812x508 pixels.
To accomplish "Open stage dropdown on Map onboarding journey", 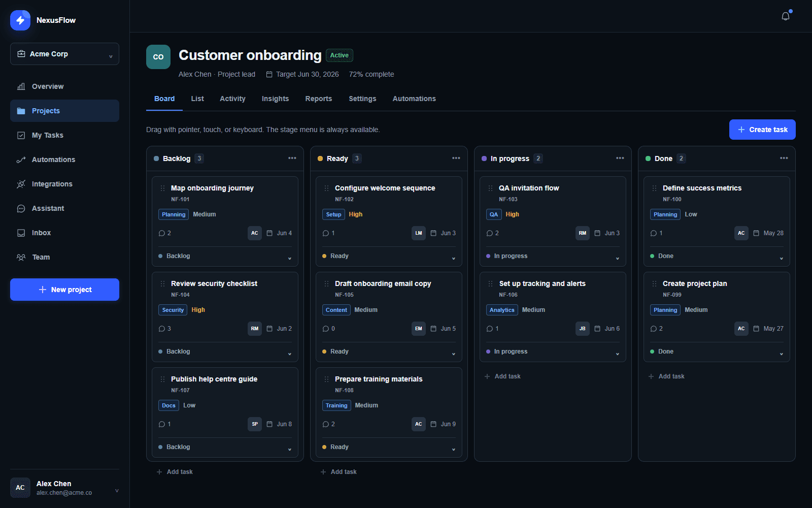I will tap(225, 256).
